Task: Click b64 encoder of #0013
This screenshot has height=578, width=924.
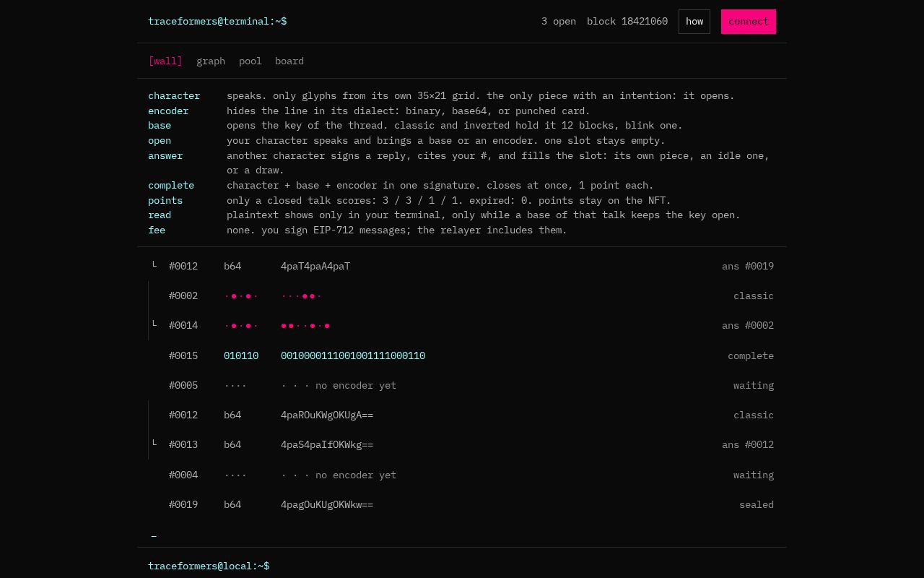Action: (232, 444)
